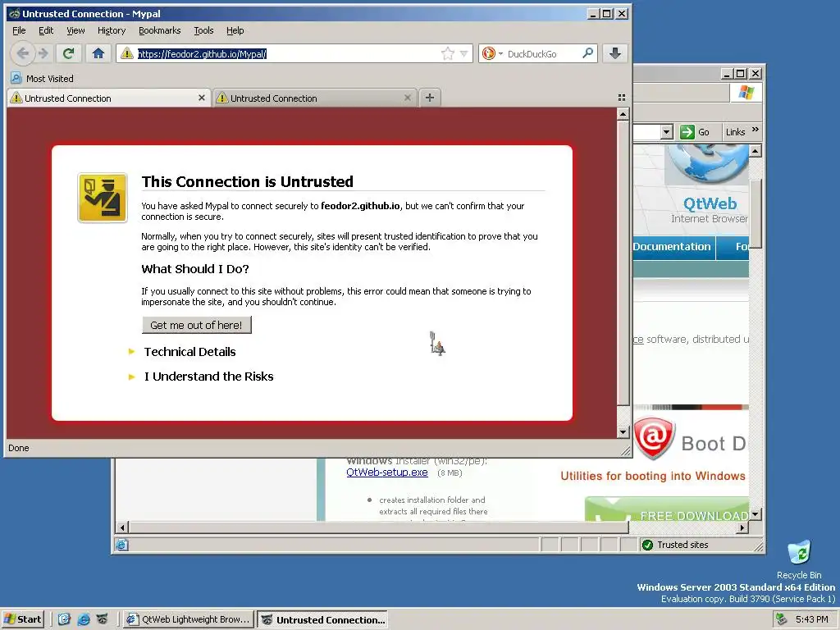Open the History menu in Mypal
The image size is (840, 630).
pos(112,30)
